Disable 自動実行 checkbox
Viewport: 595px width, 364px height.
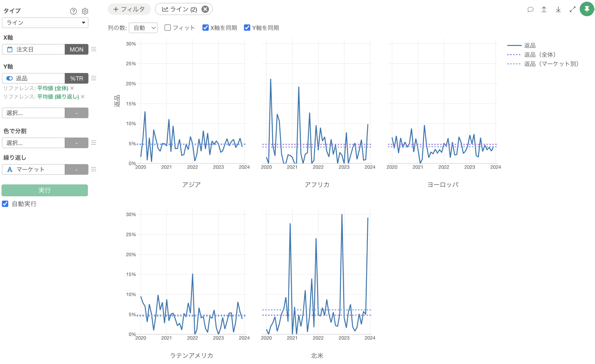[x=5, y=204]
